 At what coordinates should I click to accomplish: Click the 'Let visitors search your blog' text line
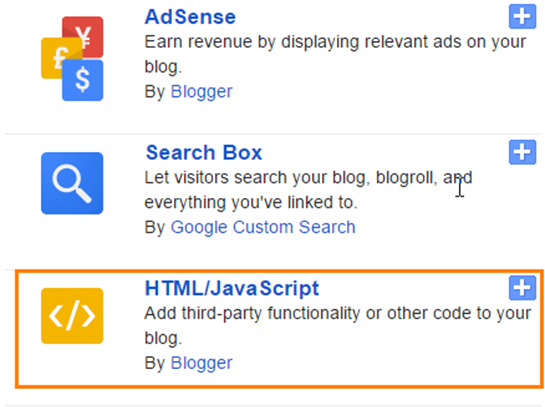pos(308,178)
